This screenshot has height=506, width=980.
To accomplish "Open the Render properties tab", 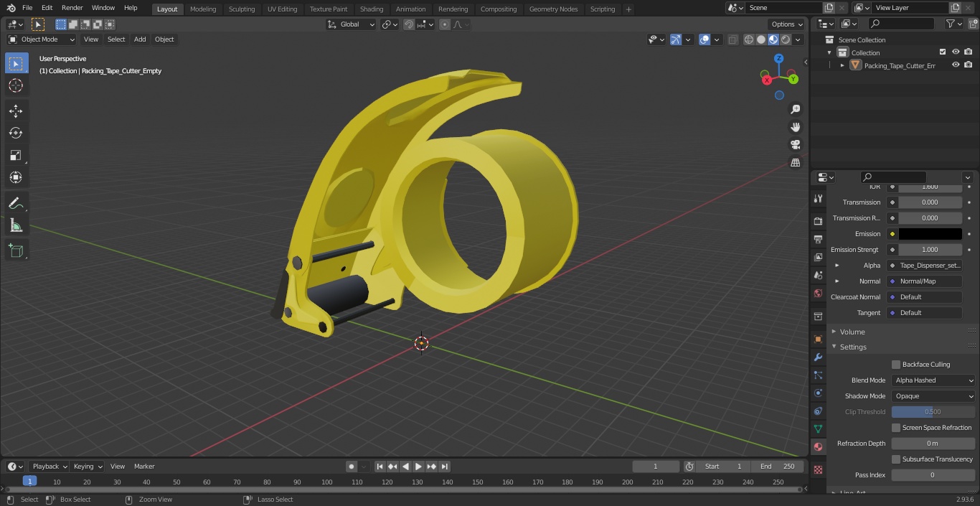I will pyautogui.click(x=818, y=221).
